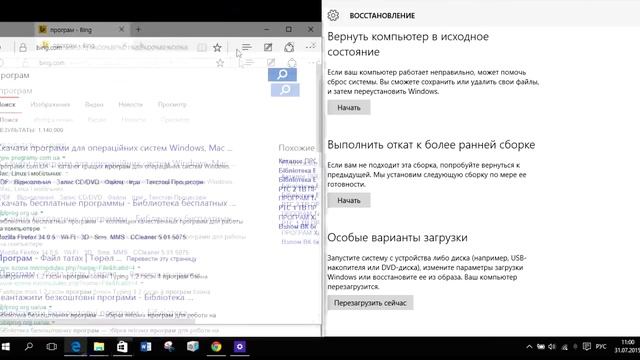The width and height of the screenshot is (640, 360).
Task: Switch input language via РУС indicator
Action: pyautogui.click(x=601, y=347)
